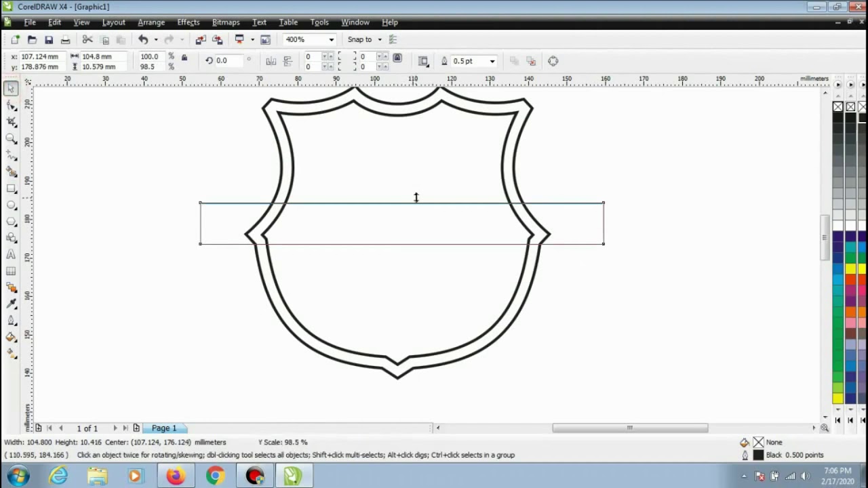Switch to the Page 1 tab
The width and height of the screenshot is (868, 488).
click(x=163, y=428)
